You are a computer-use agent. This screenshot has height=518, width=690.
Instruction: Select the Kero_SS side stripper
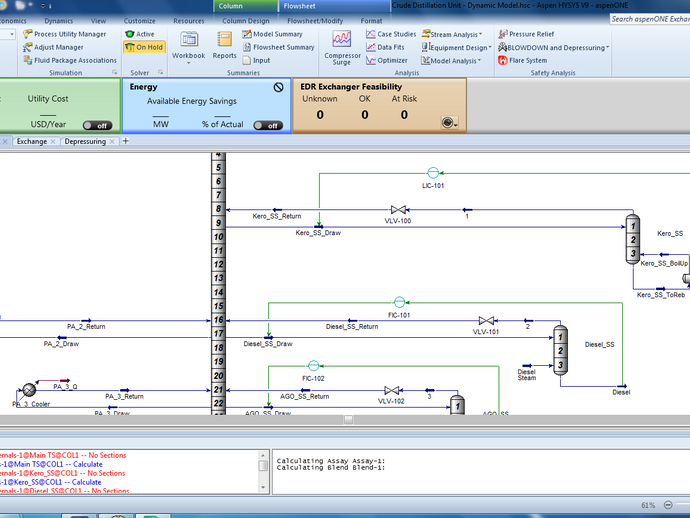pyautogui.click(x=633, y=239)
